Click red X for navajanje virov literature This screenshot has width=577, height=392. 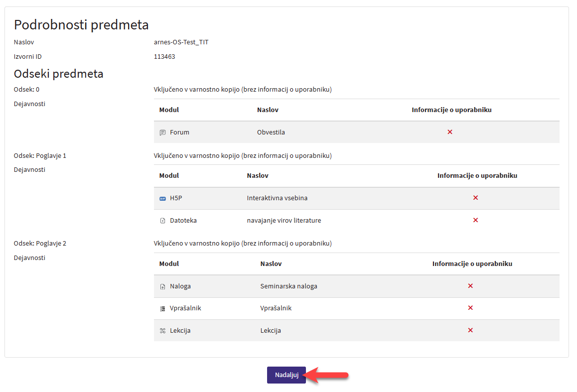tap(475, 220)
